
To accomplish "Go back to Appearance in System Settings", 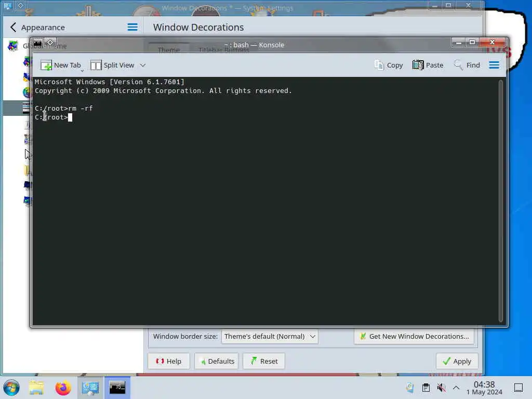I will click(37, 27).
